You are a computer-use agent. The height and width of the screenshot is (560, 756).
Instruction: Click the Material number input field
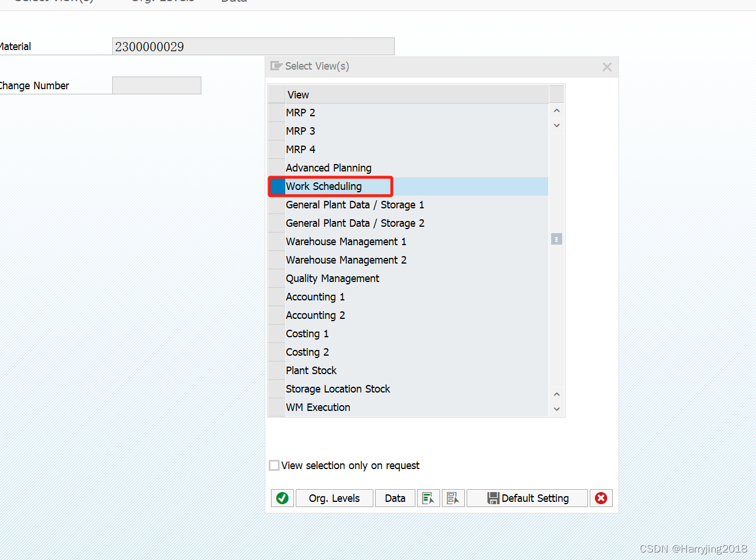tap(253, 47)
